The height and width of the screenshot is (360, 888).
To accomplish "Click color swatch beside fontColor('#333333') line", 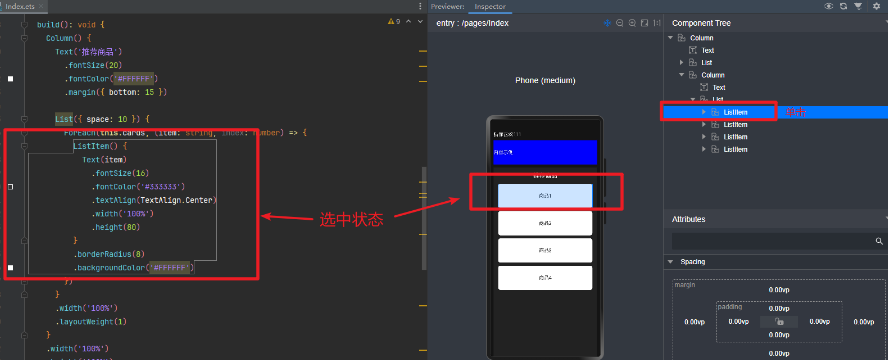I will click(x=10, y=187).
